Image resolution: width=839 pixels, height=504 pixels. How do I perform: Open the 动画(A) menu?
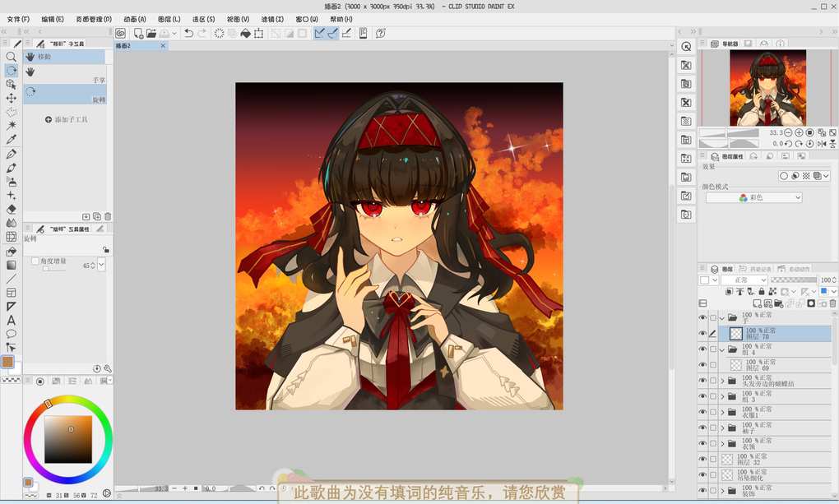135,19
